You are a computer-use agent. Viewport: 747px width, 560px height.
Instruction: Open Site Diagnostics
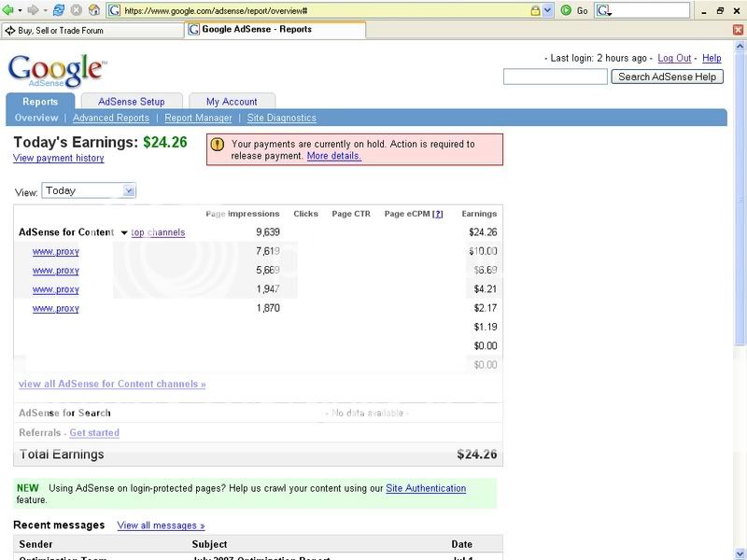tap(282, 118)
